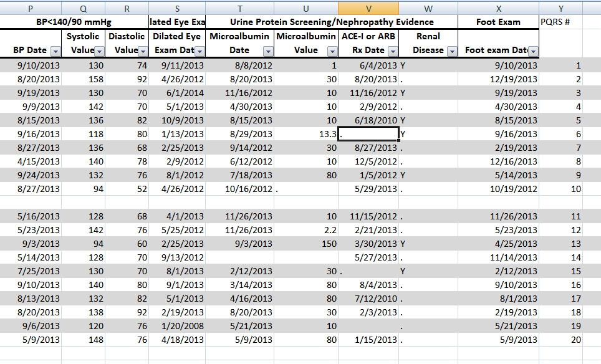Select systolic value 148
The image size is (601, 364).
[x=83, y=340]
